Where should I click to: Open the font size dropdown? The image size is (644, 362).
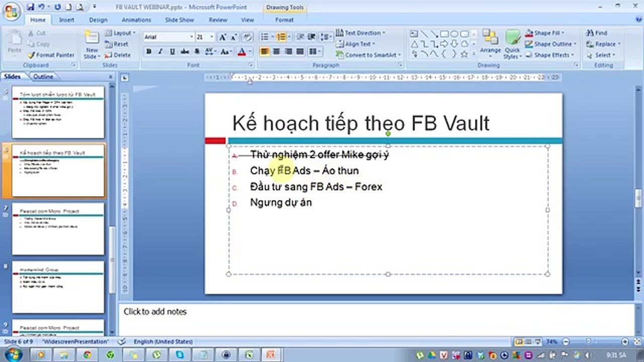(x=212, y=37)
